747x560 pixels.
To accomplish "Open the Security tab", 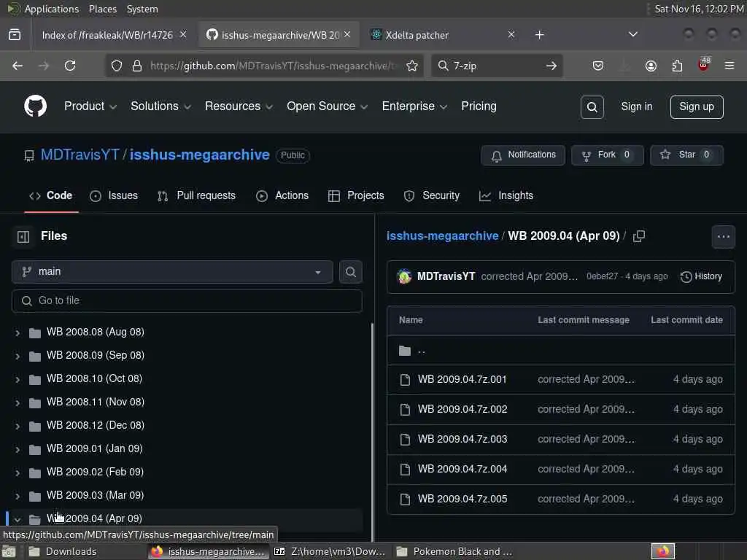I will 432,195.
